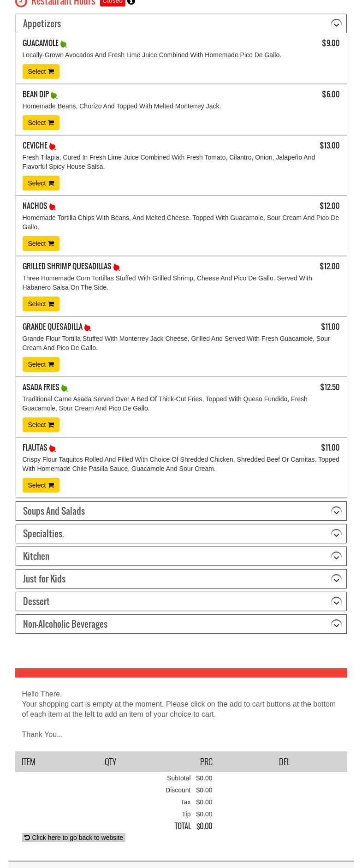Image resolution: width=362 pixels, height=868 pixels.
Task: Expand the Non-Alcoholic Beverages chevron
Action: 336,624
